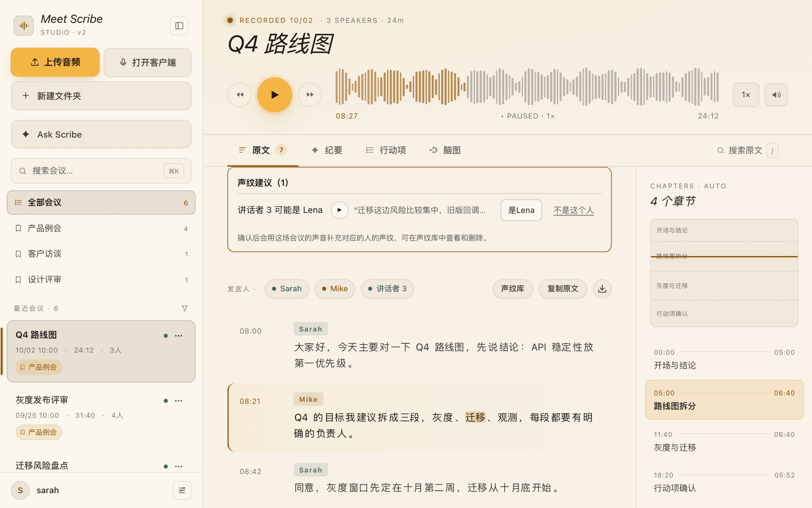Viewport: 812px width, 508px height.
Task: Select 全部会议 in the sidebar
Action: [x=101, y=202]
